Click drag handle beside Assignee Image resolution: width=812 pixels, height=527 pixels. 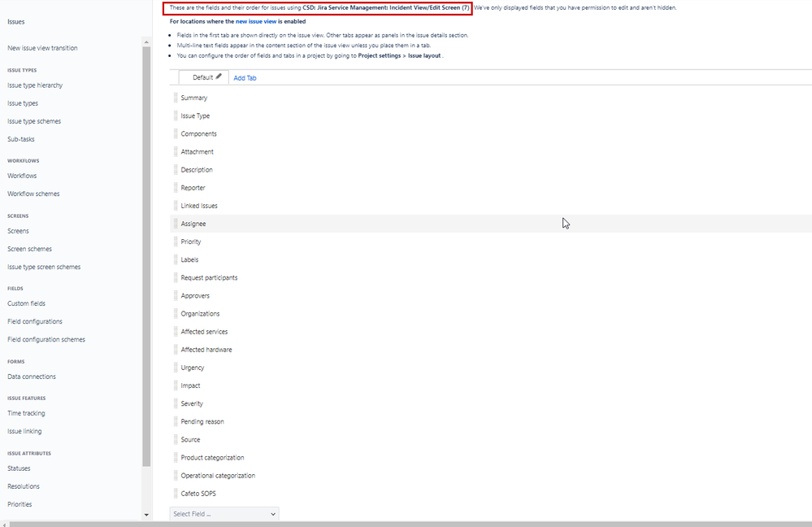[x=176, y=224]
